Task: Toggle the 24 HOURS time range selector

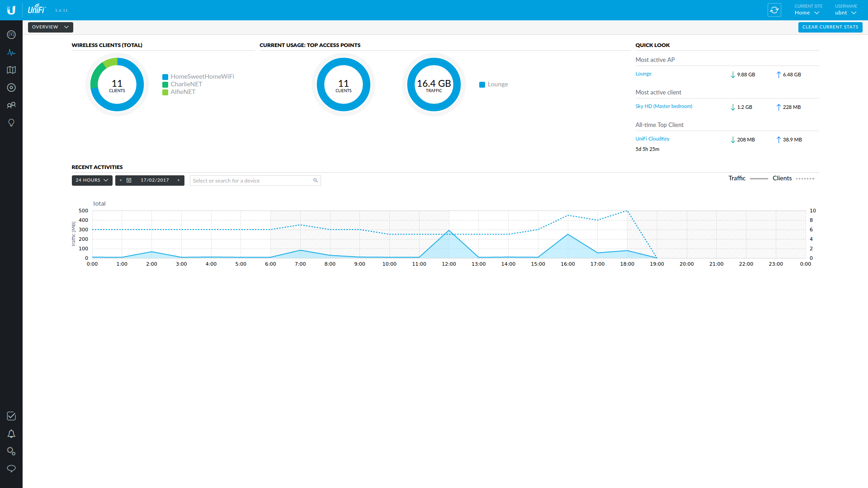Action: tap(91, 181)
